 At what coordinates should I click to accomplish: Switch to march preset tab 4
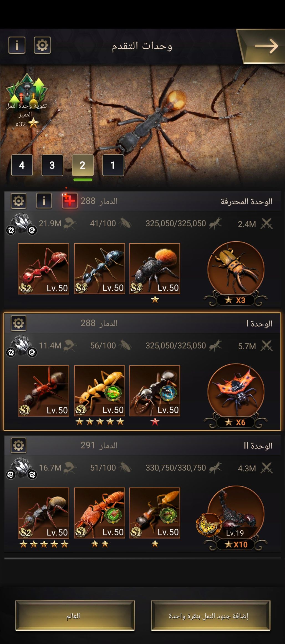[x=22, y=165]
